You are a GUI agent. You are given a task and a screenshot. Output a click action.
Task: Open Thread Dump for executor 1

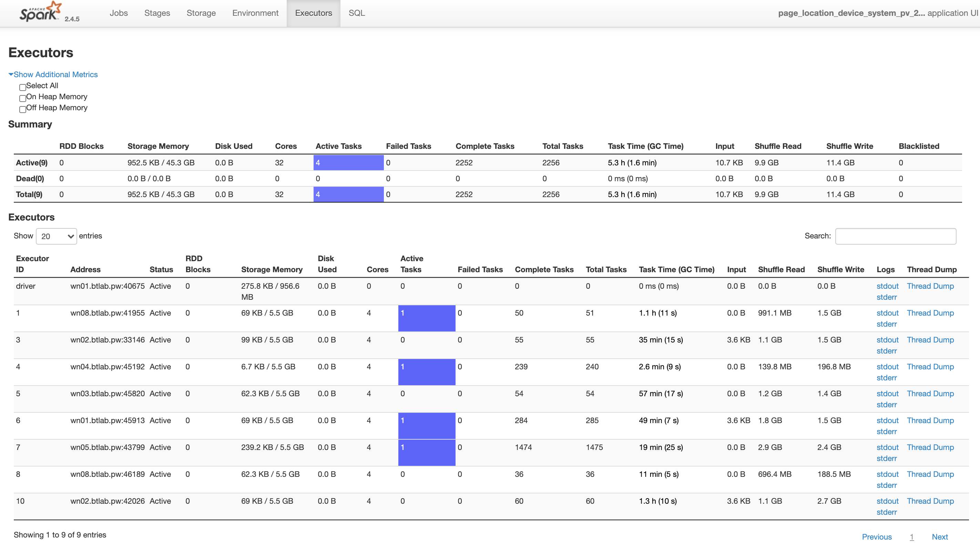[x=930, y=313]
